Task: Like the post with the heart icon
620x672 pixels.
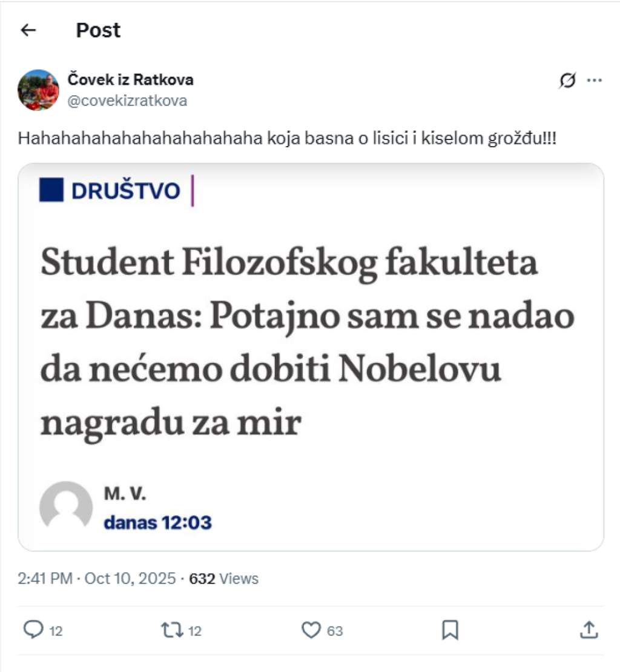Action: 311,630
